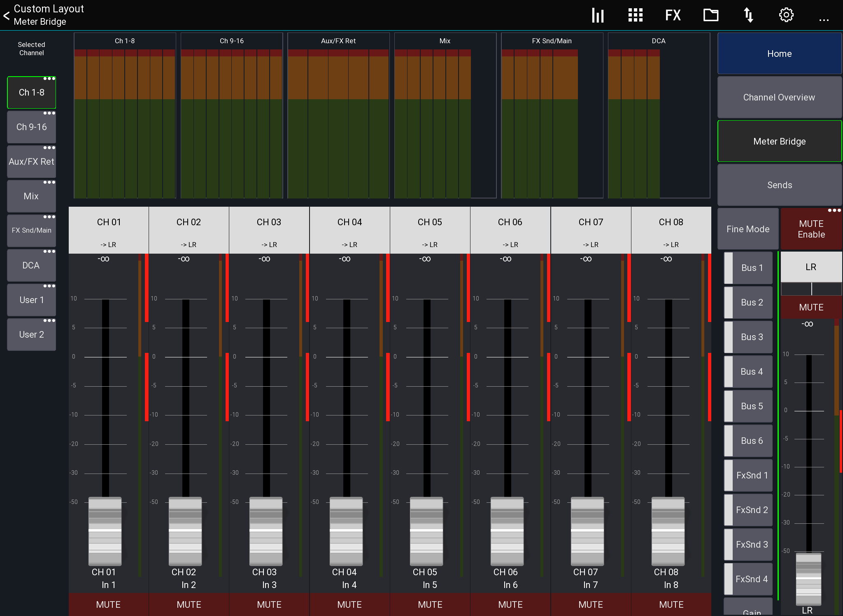This screenshot has width=843, height=616.
Task: Select the Mix meter bridge group
Action: [x=445, y=115]
